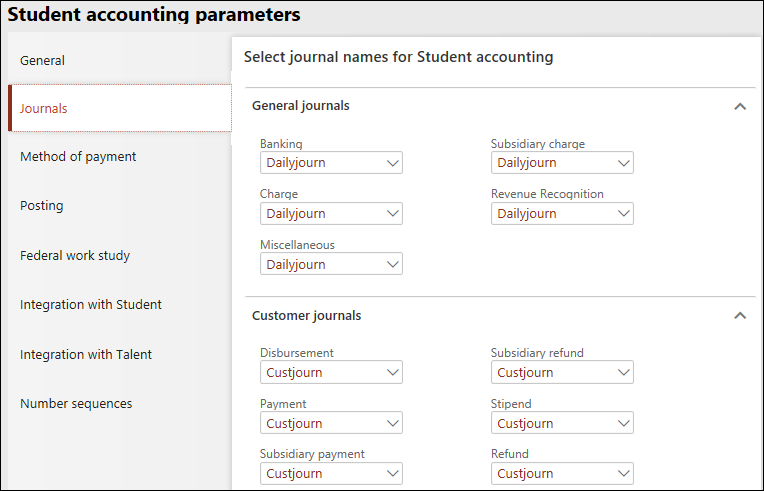Open the Subsidiary charge dropdown arrow
This screenshot has width=764, height=491.
[622, 163]
